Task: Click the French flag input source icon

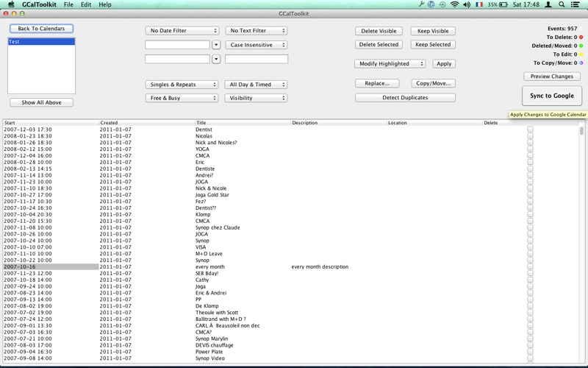Action: (x=479, y=4)
